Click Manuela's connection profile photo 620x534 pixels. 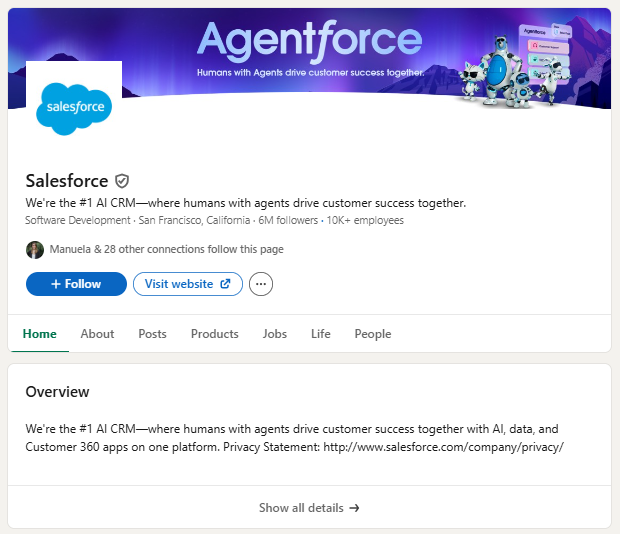point(35,249)
